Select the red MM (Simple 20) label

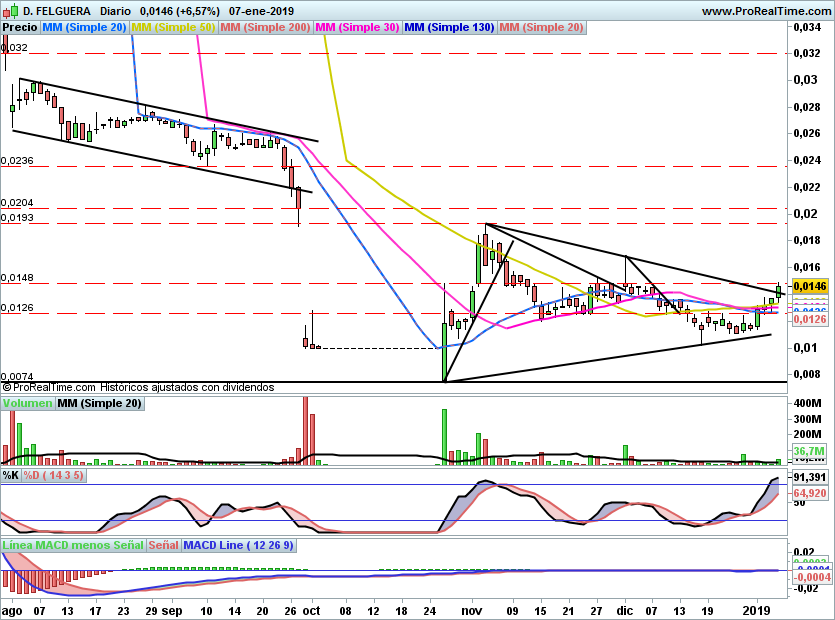(542, 27)
